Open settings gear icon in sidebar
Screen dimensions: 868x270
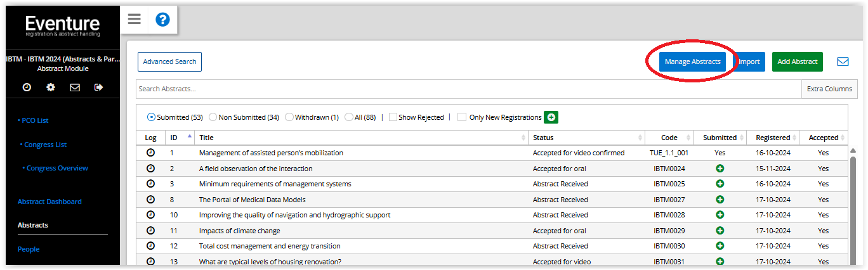(51, 87)
